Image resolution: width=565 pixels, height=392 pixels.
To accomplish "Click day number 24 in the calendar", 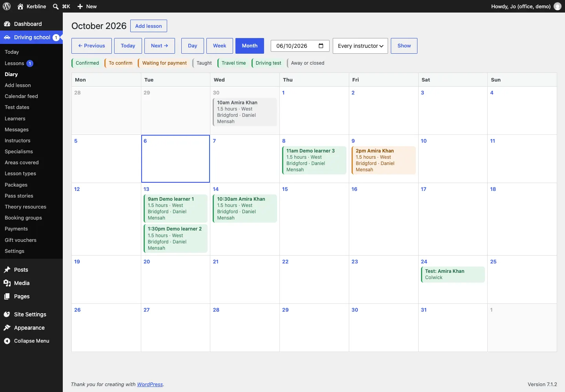I will [424, 261].
